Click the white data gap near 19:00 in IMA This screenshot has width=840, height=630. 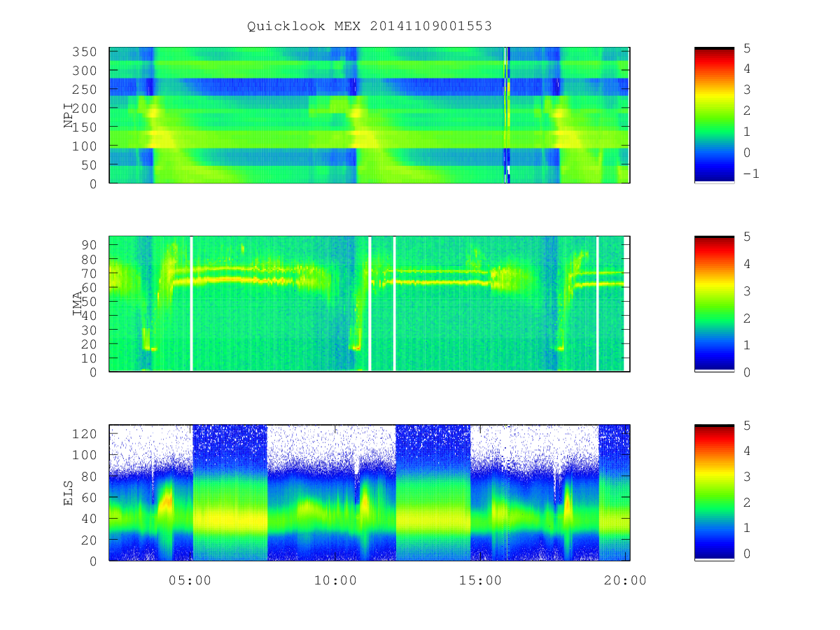pos(597,303)
